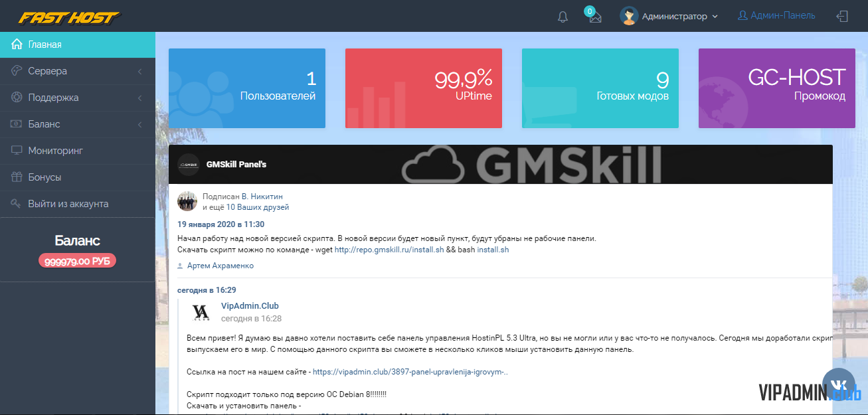The width and height of the screenshot is (868, 415).
Task: Open the Сервера menu item
Action: click(78, 71)
